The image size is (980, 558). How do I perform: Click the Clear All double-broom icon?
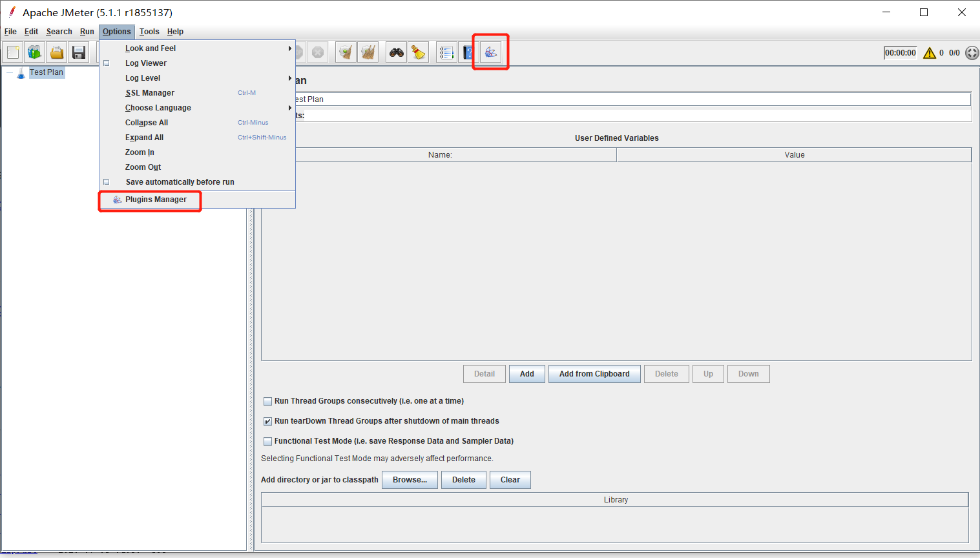click(368, 52)
